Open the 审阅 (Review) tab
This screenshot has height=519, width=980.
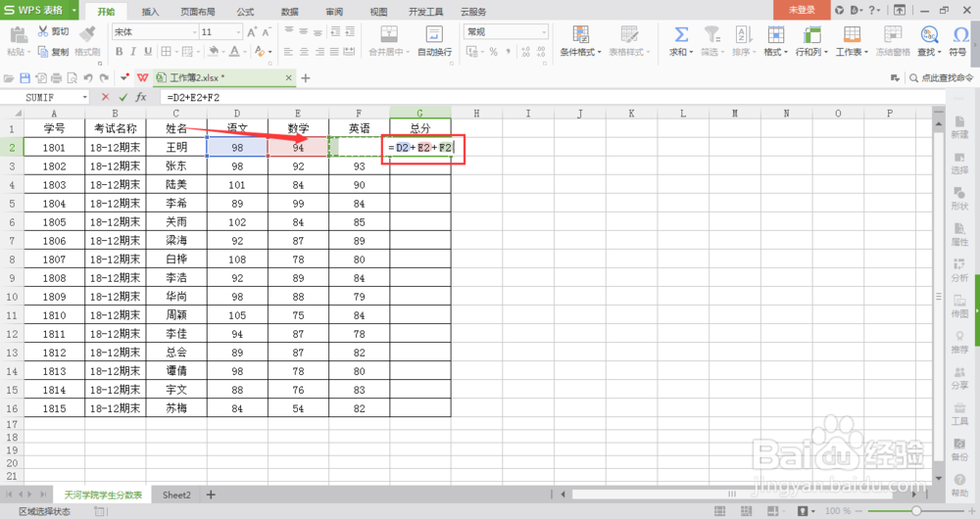point(334,11)
